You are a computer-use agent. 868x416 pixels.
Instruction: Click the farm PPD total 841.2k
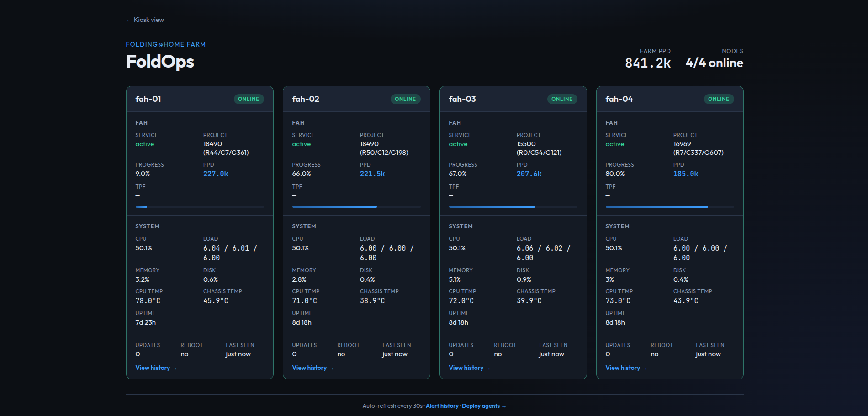point(648,63)
